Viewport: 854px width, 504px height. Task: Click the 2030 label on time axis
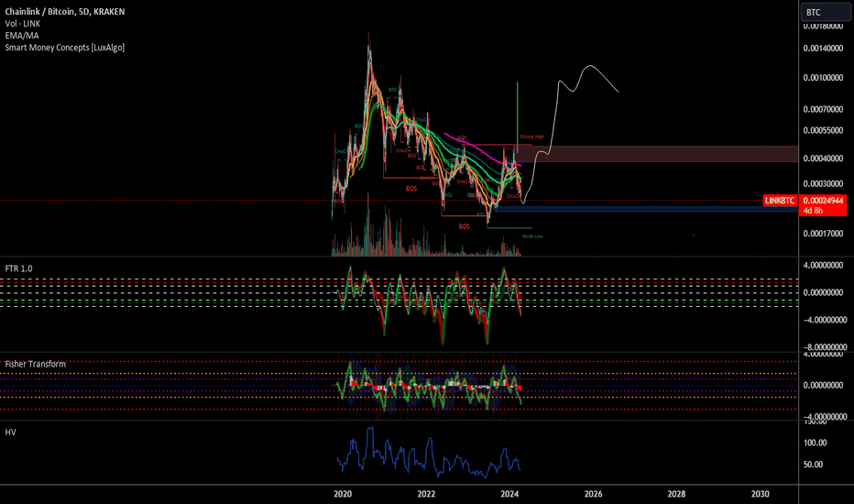click(760, 494)
